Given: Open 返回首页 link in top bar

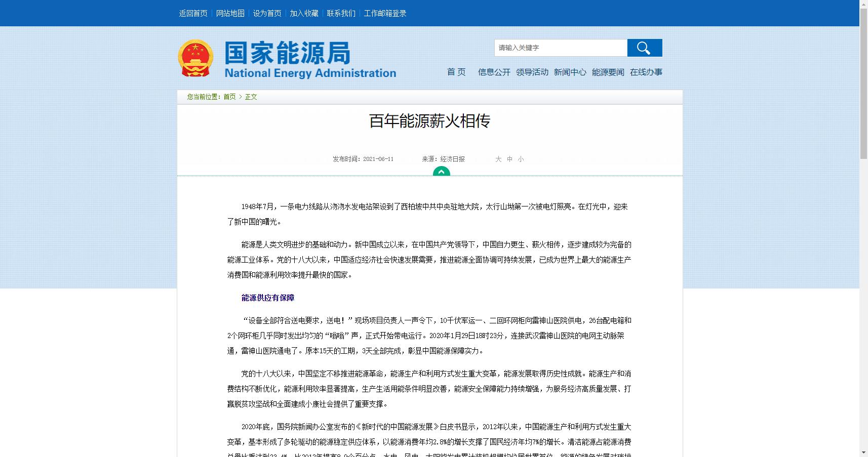Looking at the screenshot, I should click(193, 14).
